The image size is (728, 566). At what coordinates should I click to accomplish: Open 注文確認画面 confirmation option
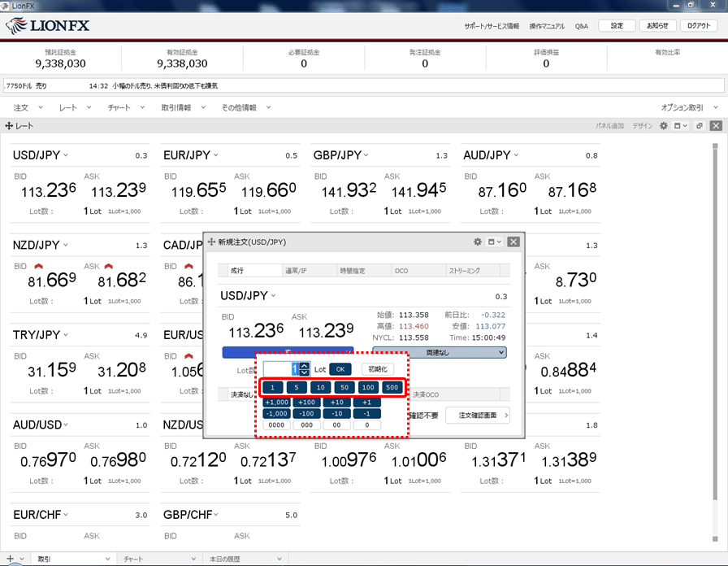pyautogui.click(x=478, y=415)
